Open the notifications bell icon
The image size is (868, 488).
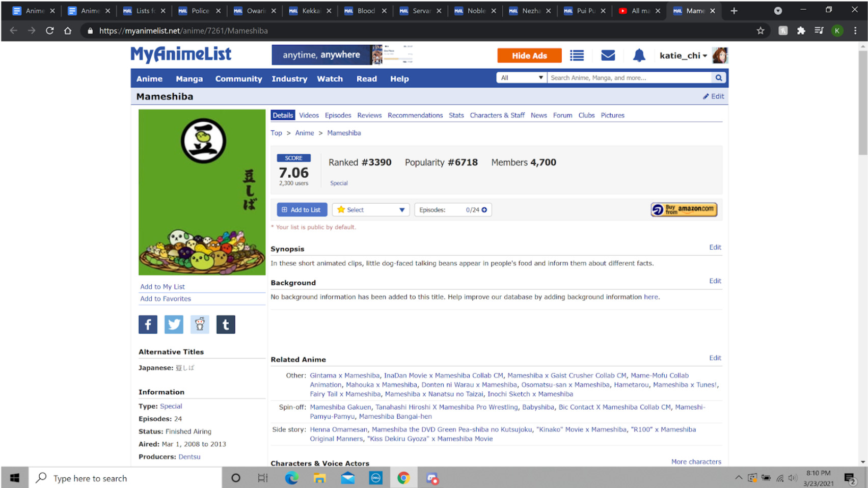click(639, 56)
